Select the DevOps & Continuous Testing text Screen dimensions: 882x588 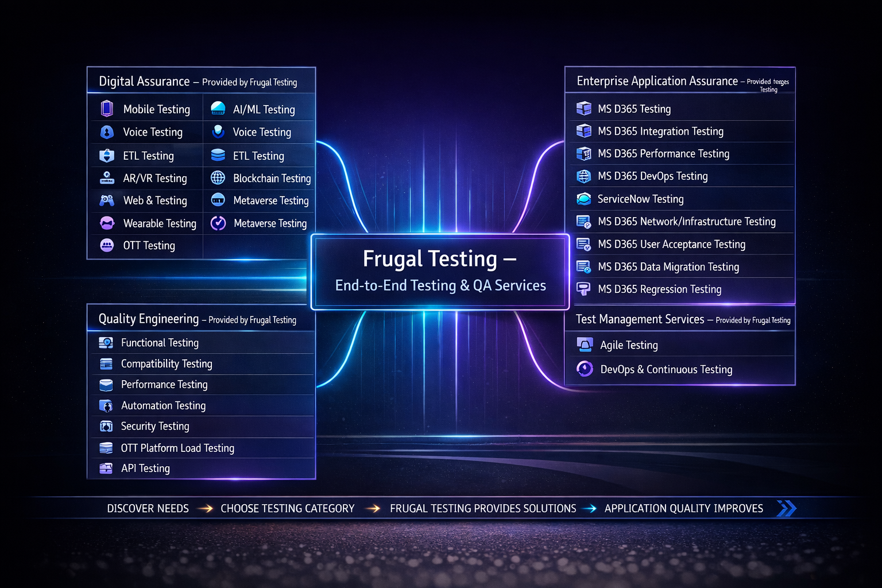pos(666,369)
